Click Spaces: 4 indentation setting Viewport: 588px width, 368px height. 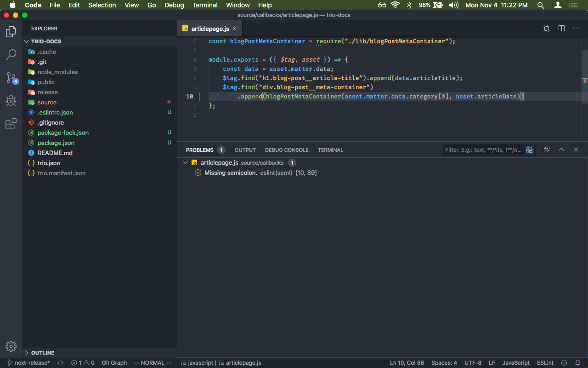(x=444, y=363)
